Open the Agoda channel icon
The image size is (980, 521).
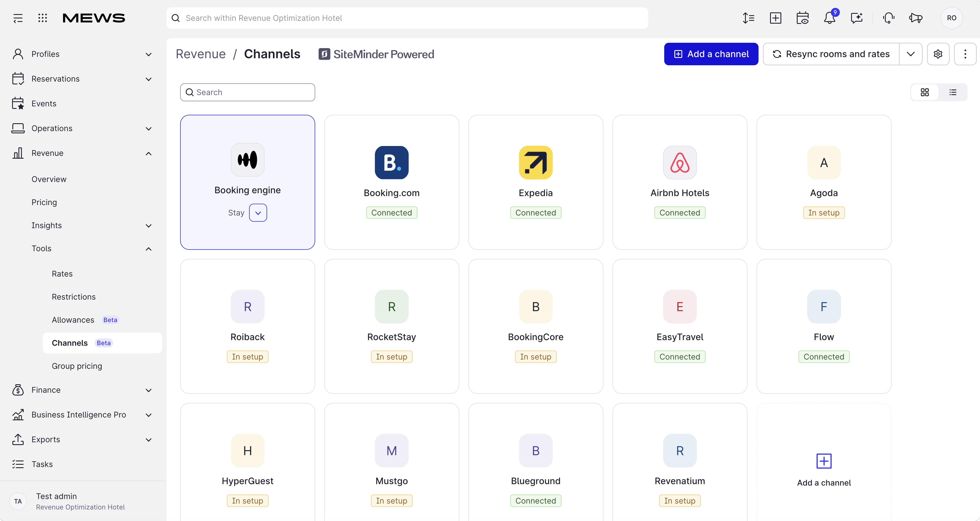(824, 162)
